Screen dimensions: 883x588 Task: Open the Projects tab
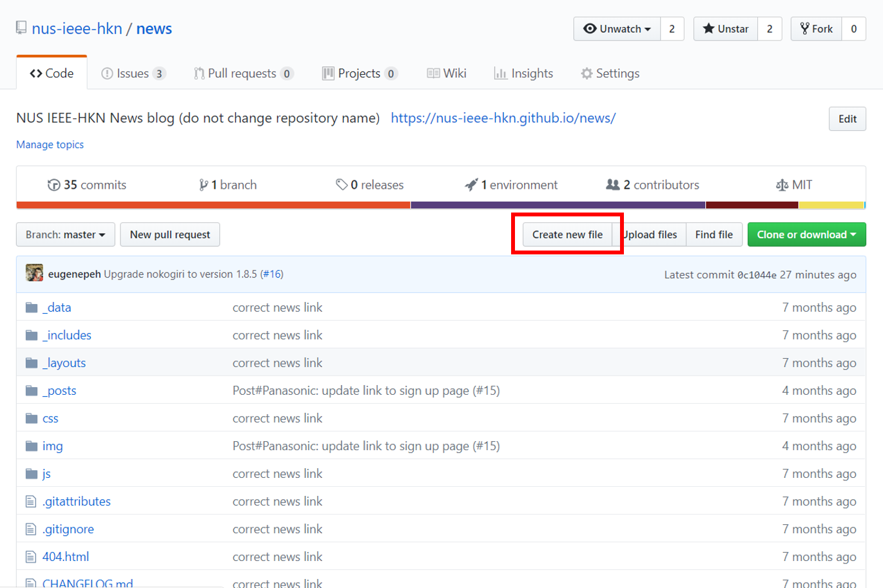click(x=360, y=73)
